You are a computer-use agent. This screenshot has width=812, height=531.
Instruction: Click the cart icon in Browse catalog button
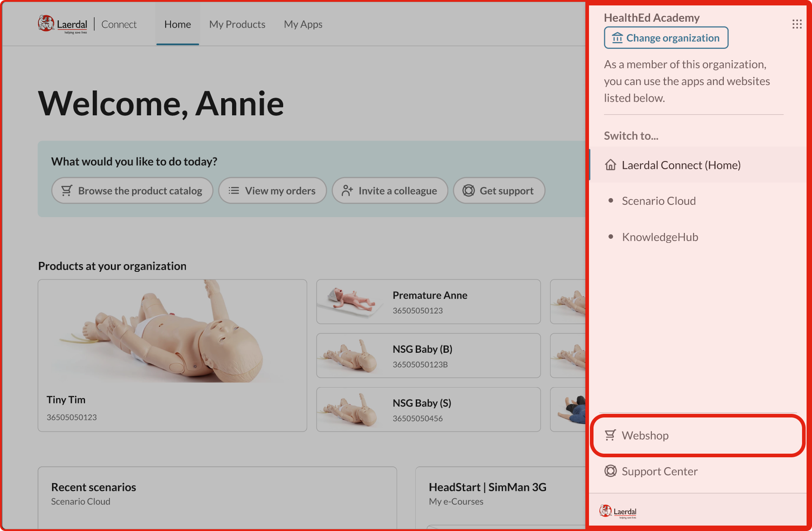pyautogui.click(x=66, y=191)
